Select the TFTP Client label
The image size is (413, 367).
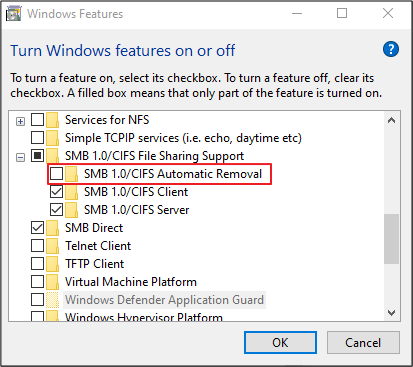click(x=95, y=264)
